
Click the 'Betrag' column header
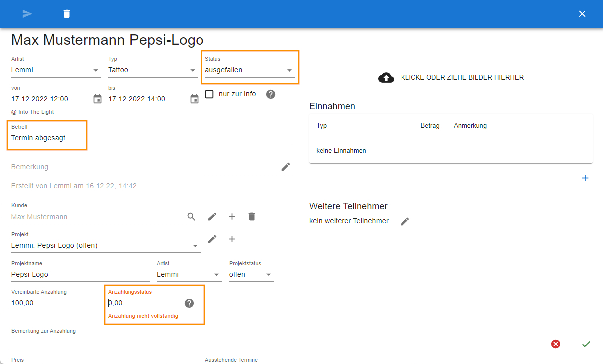[430, 126]
